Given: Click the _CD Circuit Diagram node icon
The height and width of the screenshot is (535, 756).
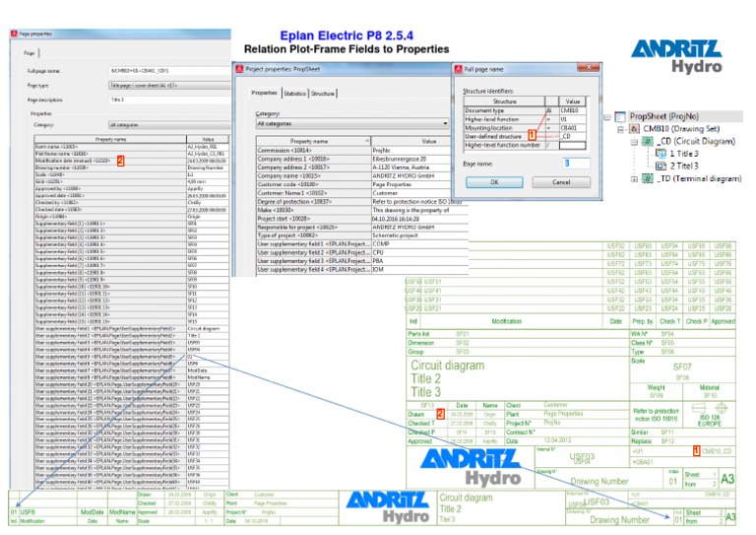Looking at the screenshot, I should coord(648,141).
